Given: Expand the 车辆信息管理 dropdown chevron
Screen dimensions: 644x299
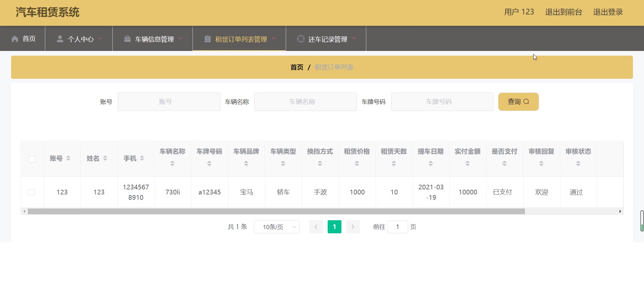Looking at the screenshot, I should click(181, 39).
